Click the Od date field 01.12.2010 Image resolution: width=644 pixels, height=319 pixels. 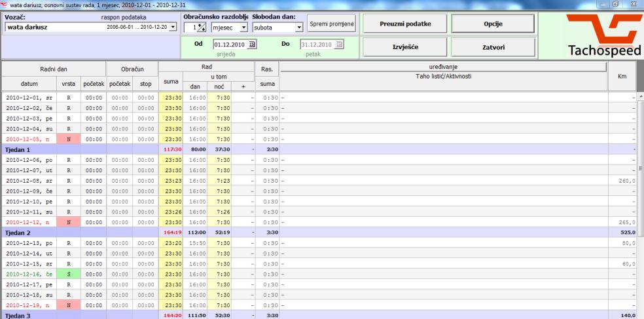click(231, 45)
